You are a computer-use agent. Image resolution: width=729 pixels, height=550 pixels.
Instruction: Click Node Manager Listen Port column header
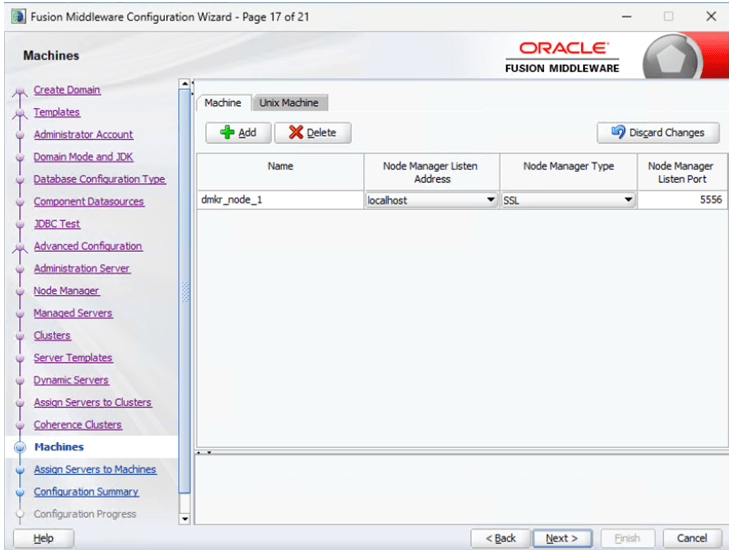pyautogui.click(x=681, y=172)
